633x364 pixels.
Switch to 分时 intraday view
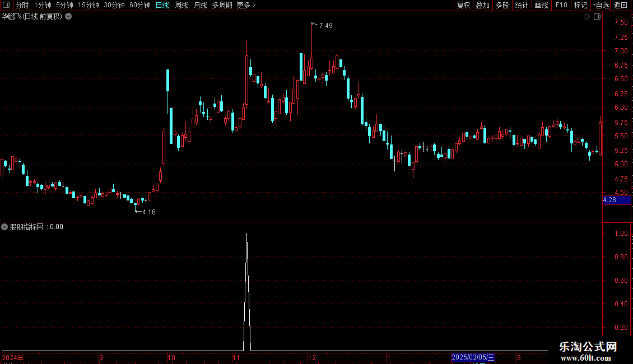(x=22, y=5)
